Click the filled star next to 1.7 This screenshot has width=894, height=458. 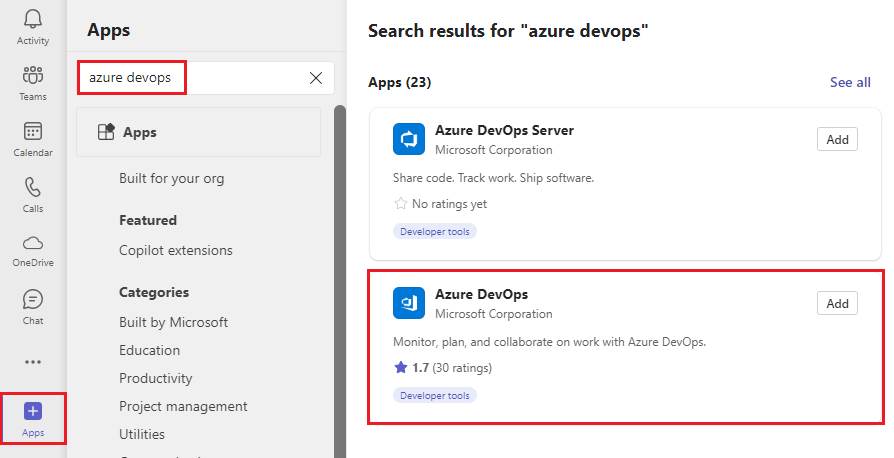(401, 367)
